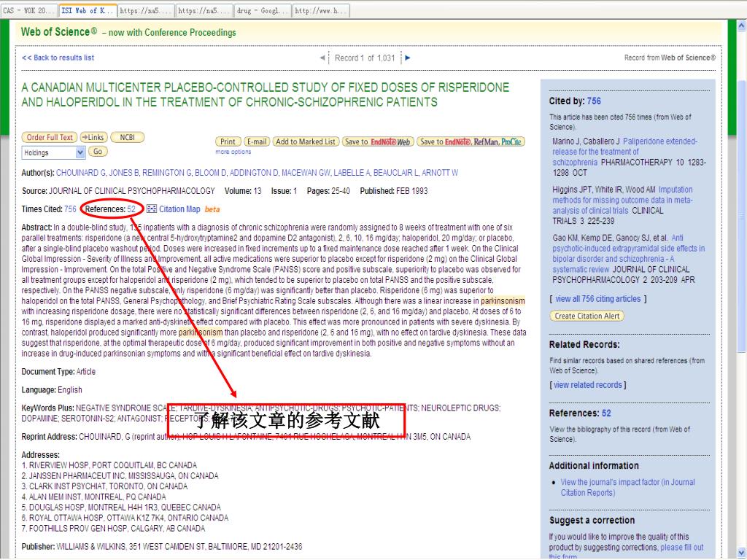
Task: Click Create Citation Alert button
Action: click(x=587, y=316)
